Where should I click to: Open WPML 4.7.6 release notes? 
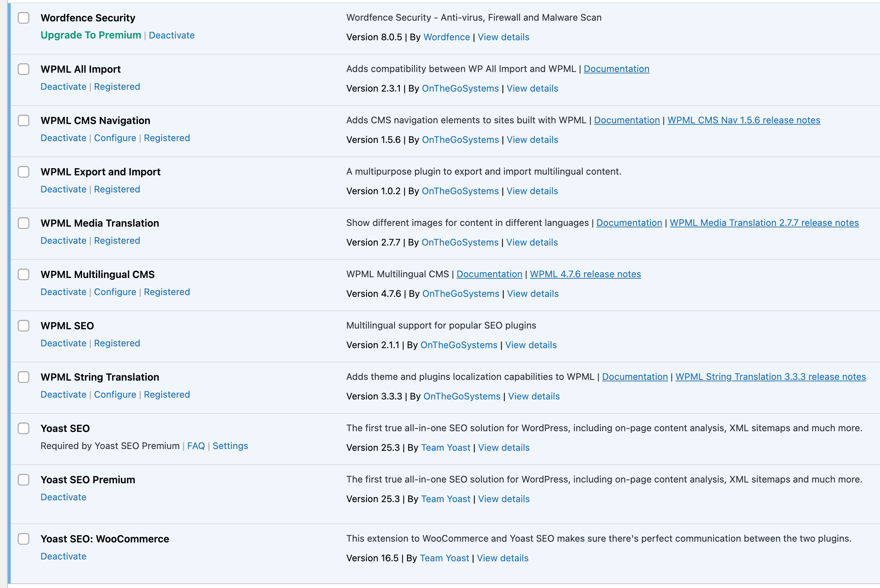(585, 274)
